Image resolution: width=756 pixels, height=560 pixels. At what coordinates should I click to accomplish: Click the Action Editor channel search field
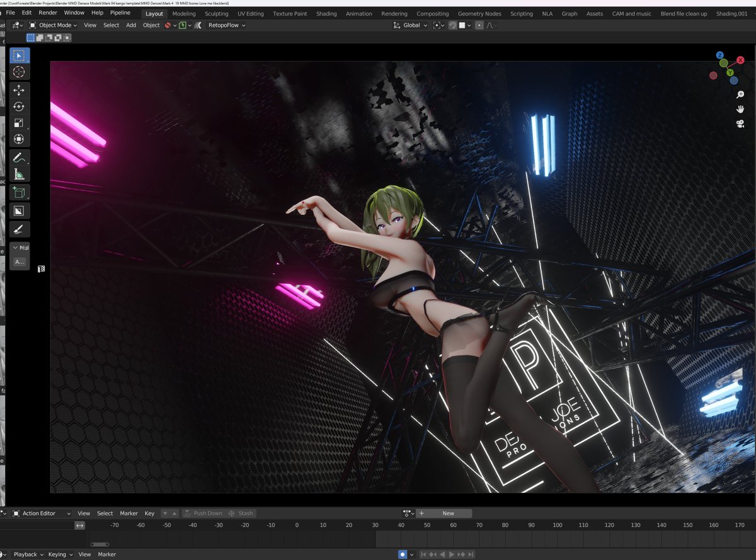[37, 525]
